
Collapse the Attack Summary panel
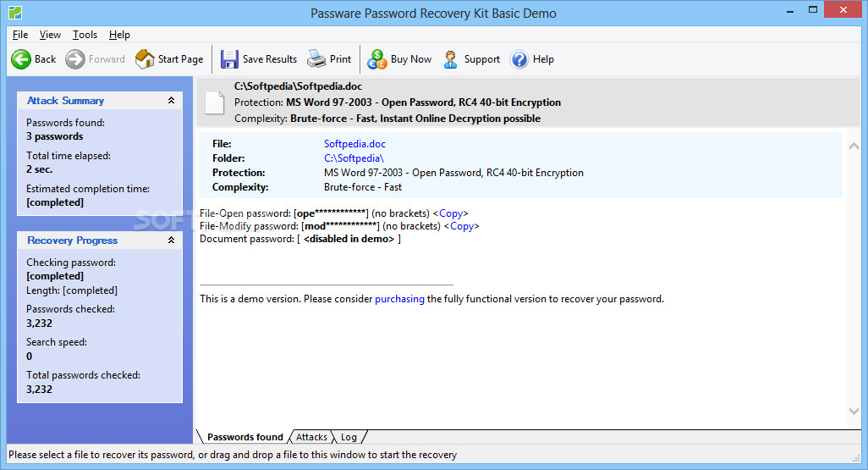[x=171, y=100]
